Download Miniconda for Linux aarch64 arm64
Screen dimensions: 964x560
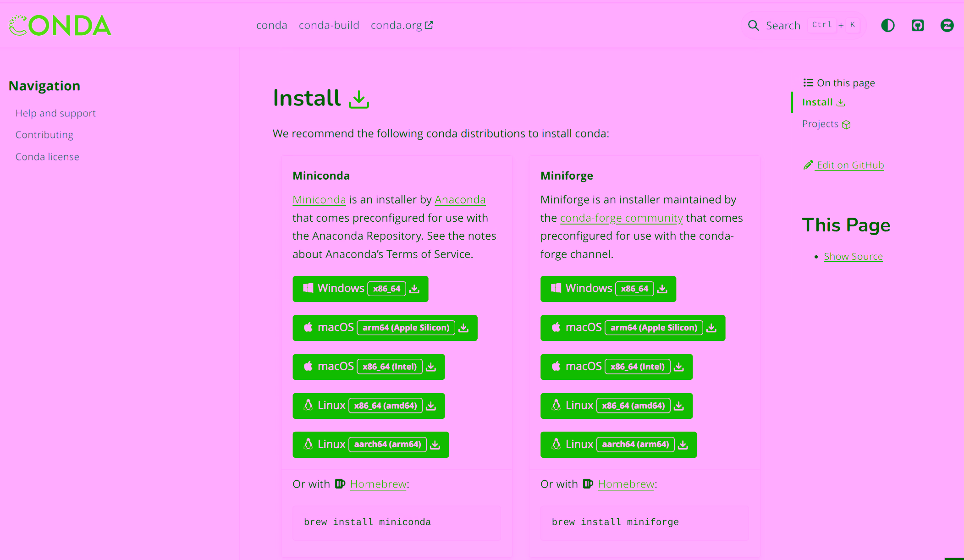(371, 445)
